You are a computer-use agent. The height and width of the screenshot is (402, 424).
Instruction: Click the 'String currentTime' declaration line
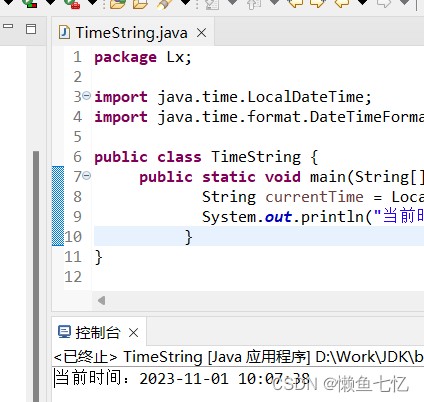313,197
